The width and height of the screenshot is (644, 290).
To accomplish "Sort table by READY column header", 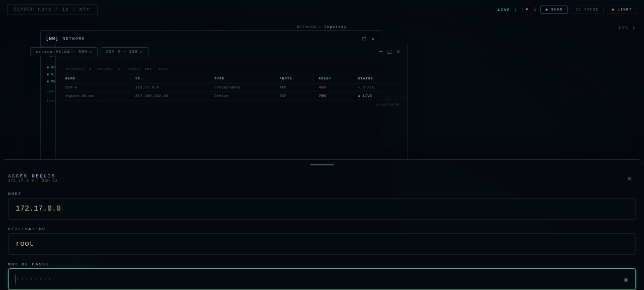I will tap(325, 78).
